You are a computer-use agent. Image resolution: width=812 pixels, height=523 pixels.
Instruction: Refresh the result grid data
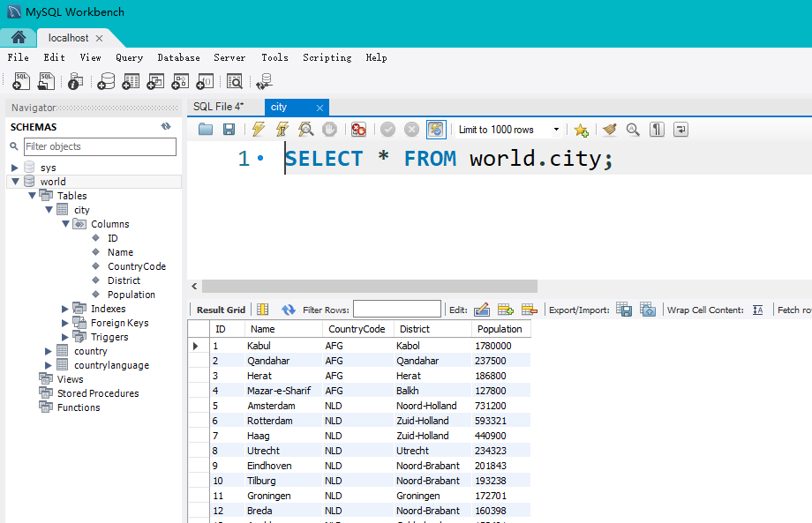tap(289, 310)
